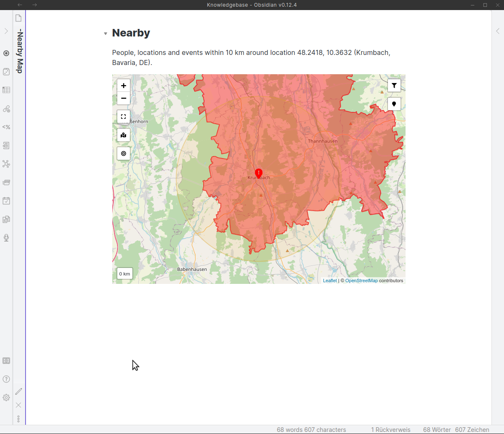Expand the left sidebar panel

(6, 31)
